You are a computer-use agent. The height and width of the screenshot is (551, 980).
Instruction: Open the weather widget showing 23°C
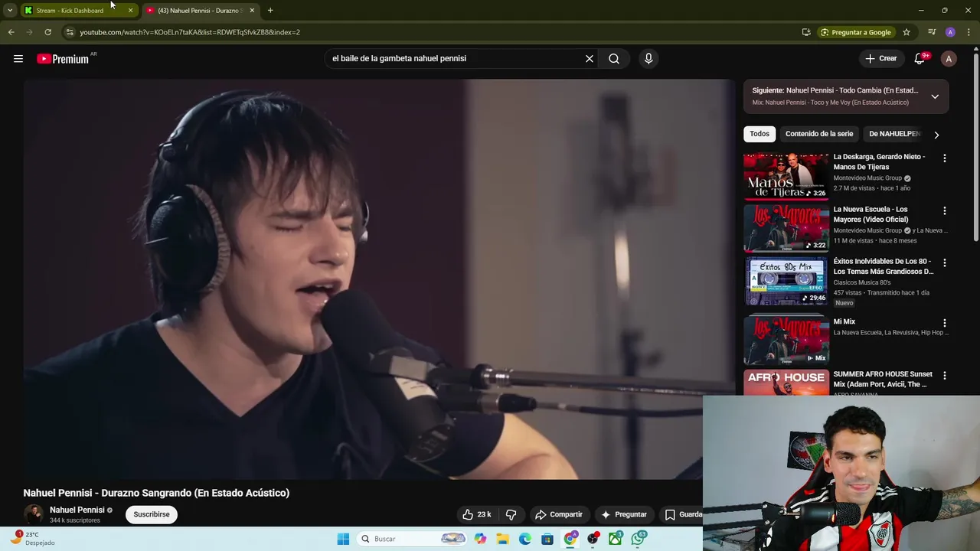pos(34,539)
